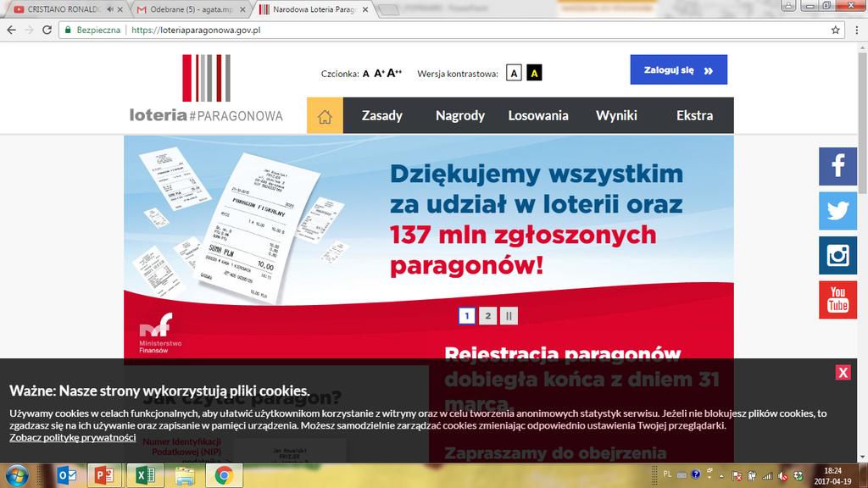Open the Instagram social sidebar icon
The width and height of the screenshot is (868, 488).
coord(837,256)
